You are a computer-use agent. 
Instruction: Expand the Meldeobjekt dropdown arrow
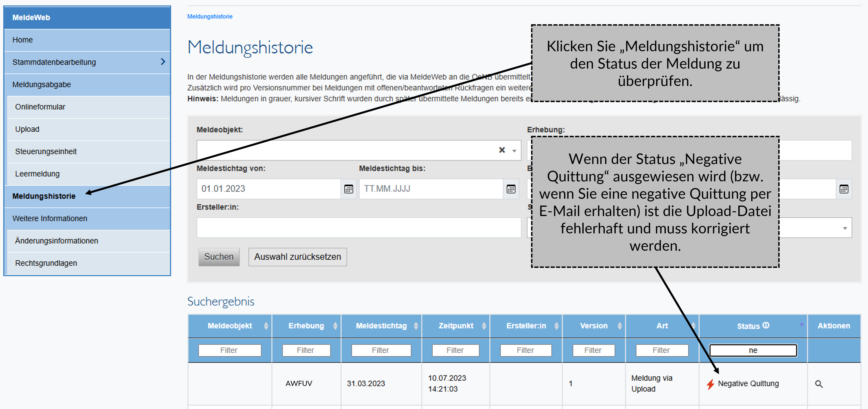(514, 150)
